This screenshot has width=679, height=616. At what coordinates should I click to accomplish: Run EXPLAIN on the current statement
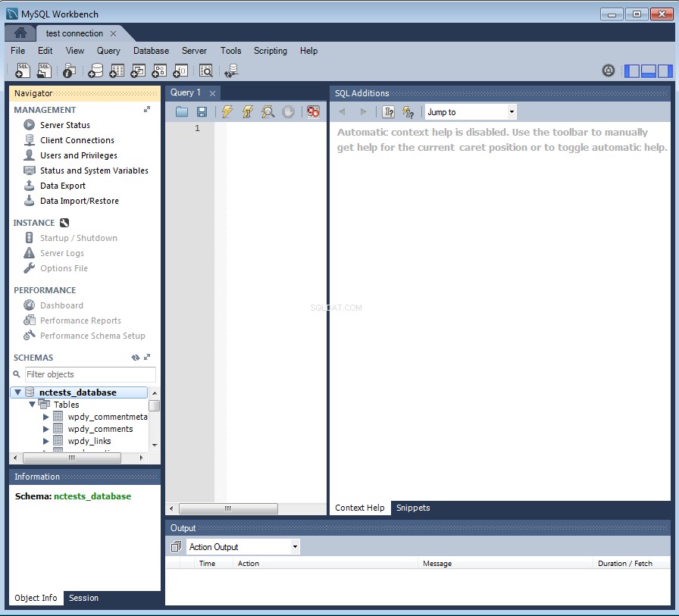point(268,112)
